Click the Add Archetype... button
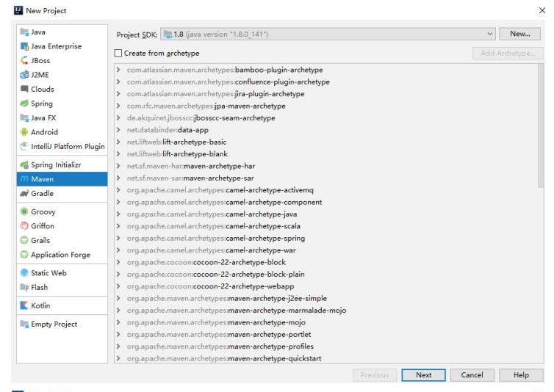554x392 pixels. (508, 54)
